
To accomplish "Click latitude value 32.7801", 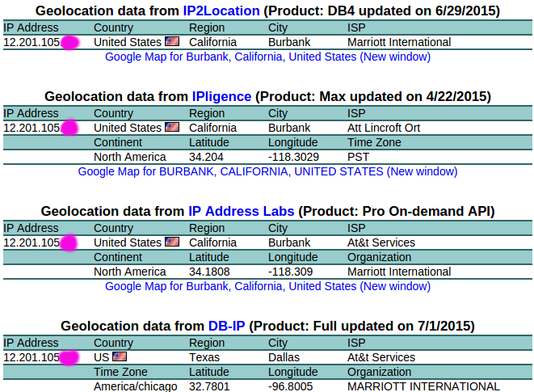I will (209, 386).
